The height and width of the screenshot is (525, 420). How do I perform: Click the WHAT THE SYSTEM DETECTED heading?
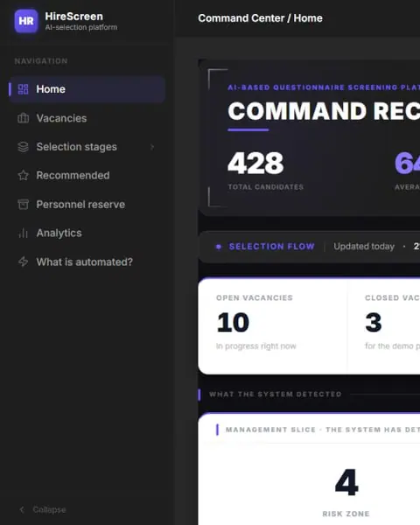click(276, 395)
